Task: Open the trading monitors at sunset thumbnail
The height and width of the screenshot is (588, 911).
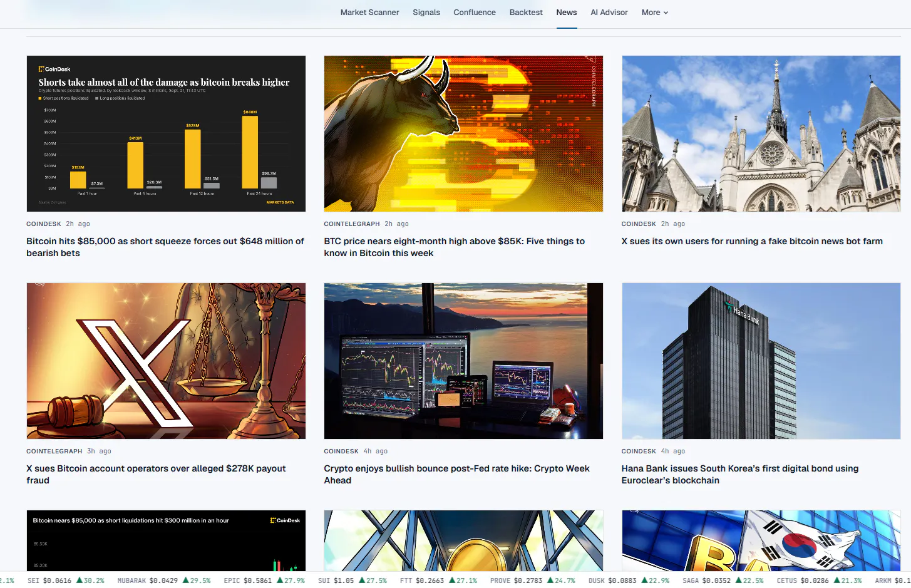Action: 463,361
